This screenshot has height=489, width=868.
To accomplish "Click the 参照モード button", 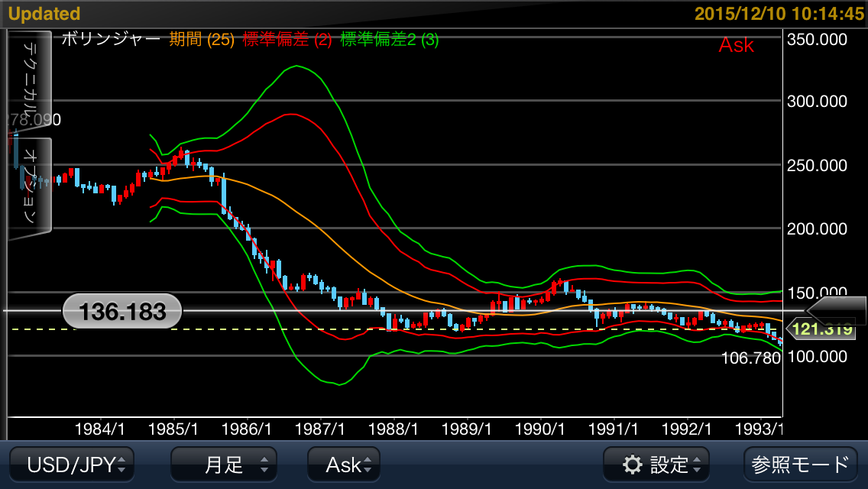I will tap(801, 464).
